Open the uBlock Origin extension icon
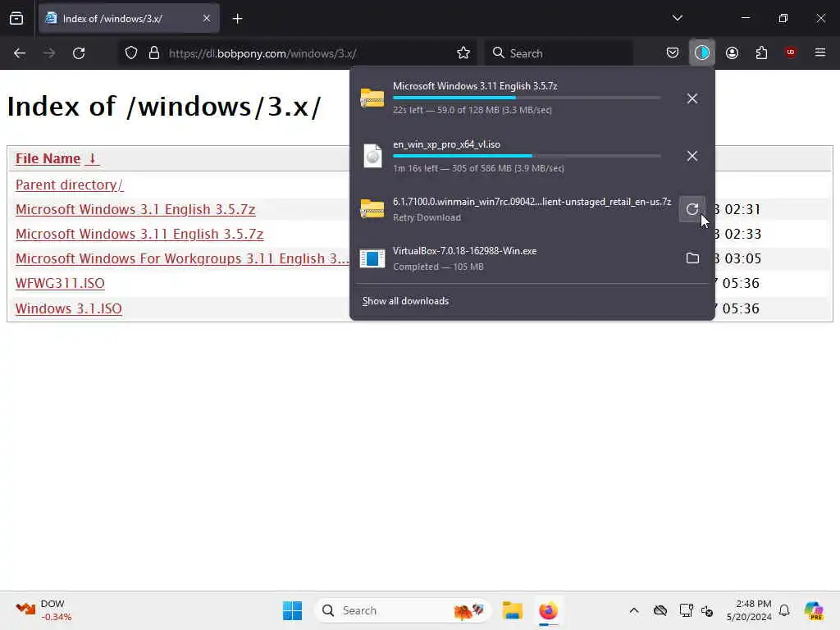The width and height of the screenshot is (840, 630). (790, 52)
